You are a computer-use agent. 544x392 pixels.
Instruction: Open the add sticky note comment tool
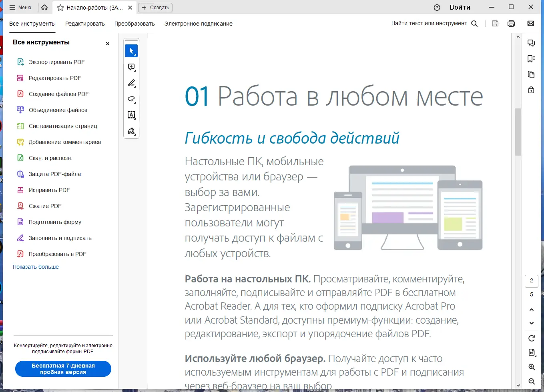[131, 67]
